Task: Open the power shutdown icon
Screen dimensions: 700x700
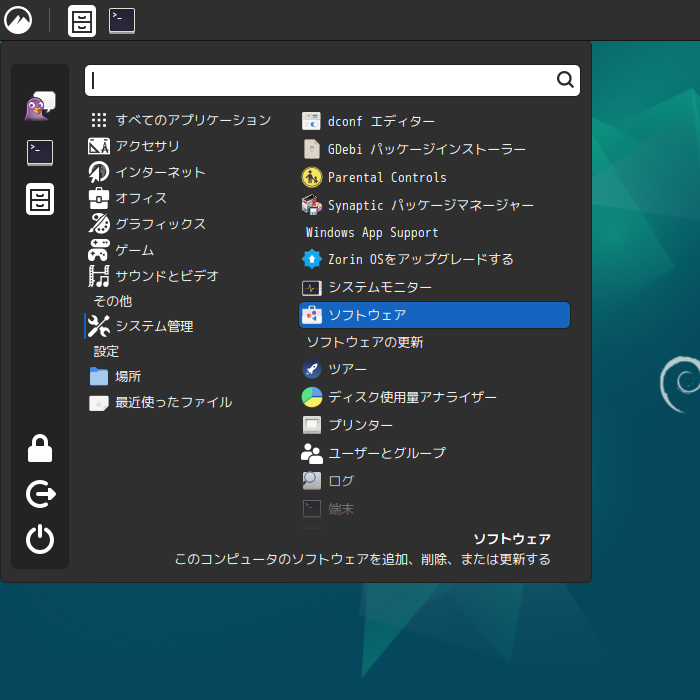Action: pos(40,539)
